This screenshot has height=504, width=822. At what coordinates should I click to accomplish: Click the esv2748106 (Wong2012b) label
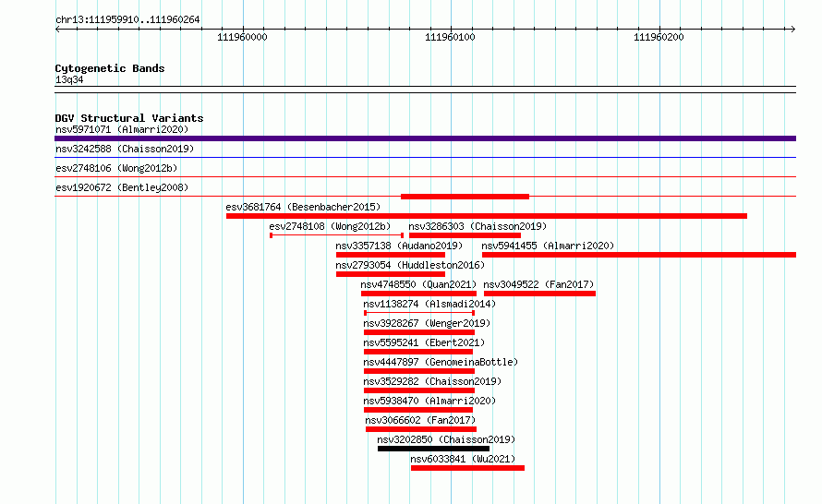pyautogui.click(x=116, y=168)
